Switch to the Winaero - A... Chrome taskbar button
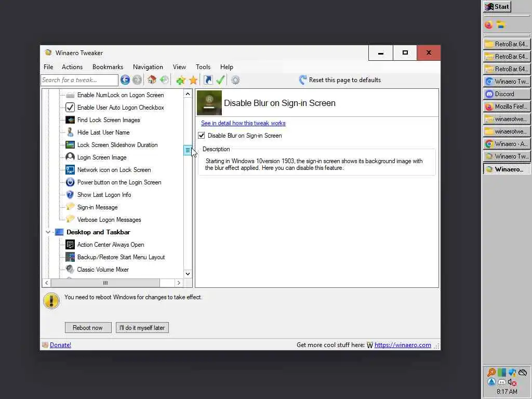Screen dimensions: 532x399 point(507,144)
